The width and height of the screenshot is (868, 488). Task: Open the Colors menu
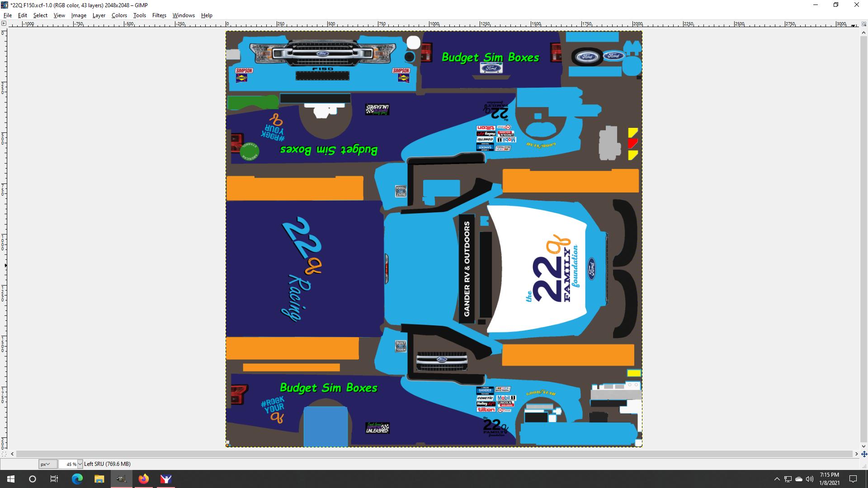point(119,15)
